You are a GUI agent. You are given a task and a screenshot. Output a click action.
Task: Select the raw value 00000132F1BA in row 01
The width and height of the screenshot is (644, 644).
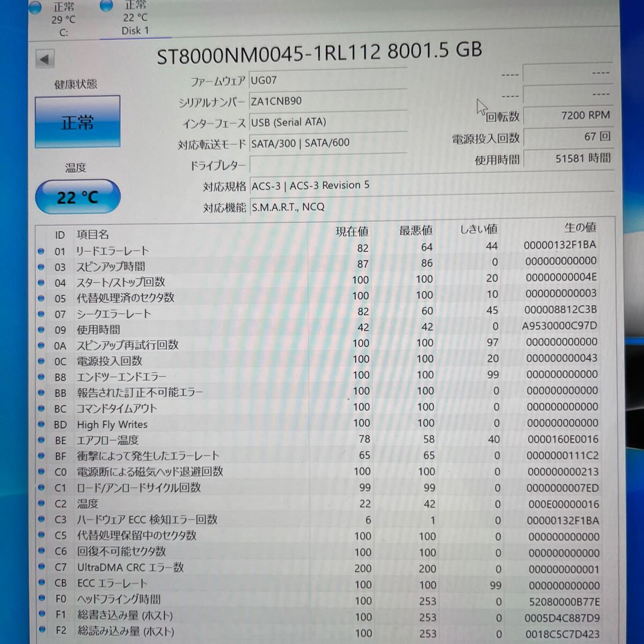[560, 245]
